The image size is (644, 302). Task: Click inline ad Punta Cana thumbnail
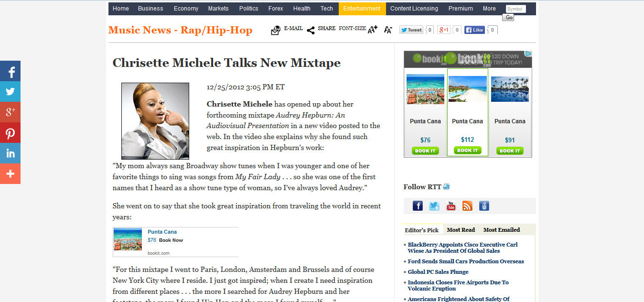point(128,240)
